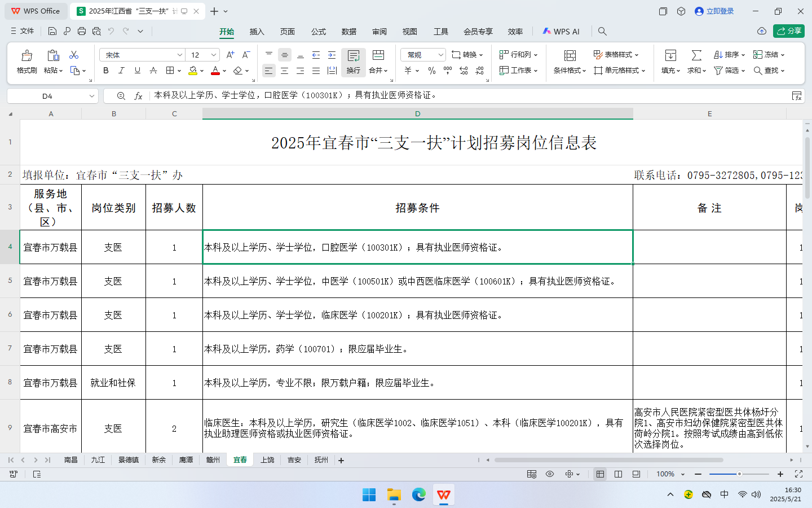Click the Undo arrow icon

111,31
